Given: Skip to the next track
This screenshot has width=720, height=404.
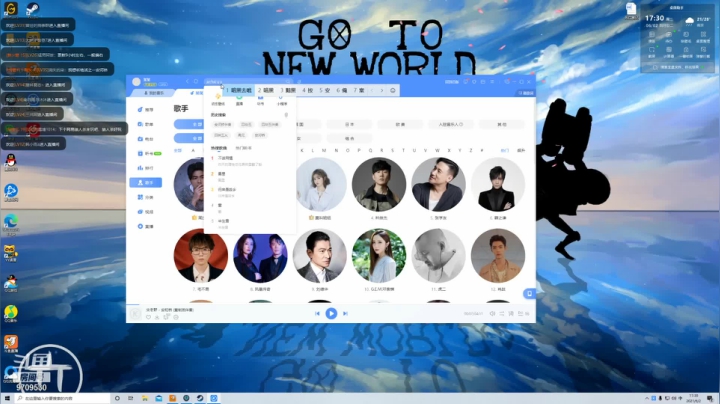Looking at the screenshot, I should click(x=345, y=314).
